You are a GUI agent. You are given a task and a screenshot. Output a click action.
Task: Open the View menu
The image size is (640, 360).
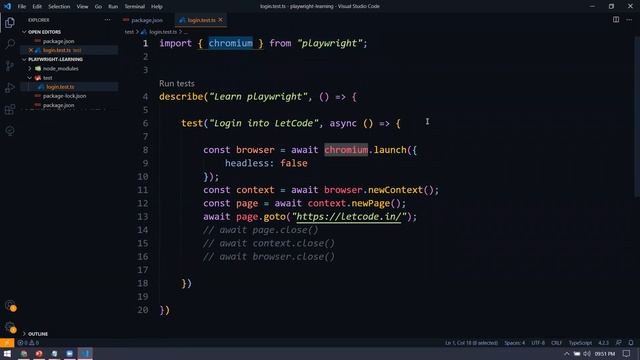click(82, 7)
